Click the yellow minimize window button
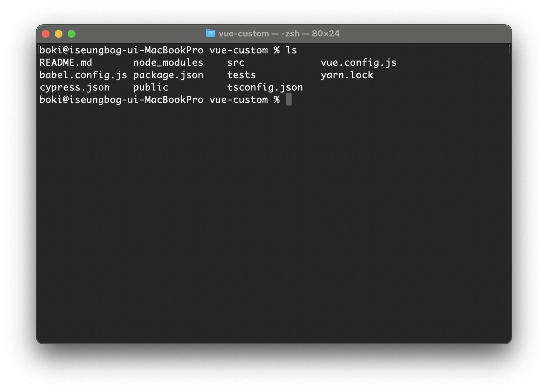This screenshot has height=392, width=548. pos(59,34)
